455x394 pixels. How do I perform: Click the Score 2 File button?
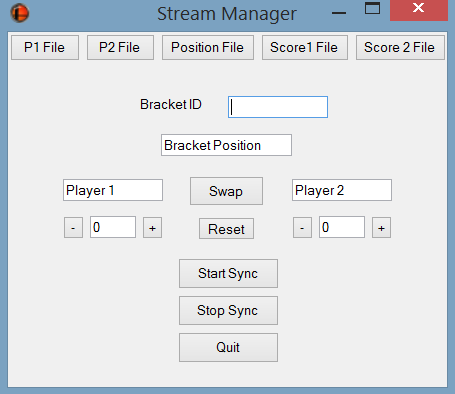pos(400,48)
